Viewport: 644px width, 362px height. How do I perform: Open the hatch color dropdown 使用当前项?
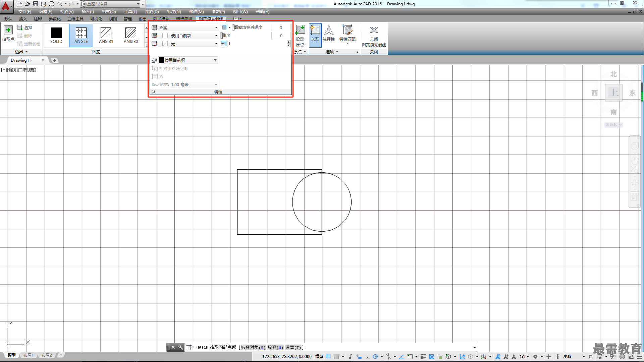coord(188,36)
